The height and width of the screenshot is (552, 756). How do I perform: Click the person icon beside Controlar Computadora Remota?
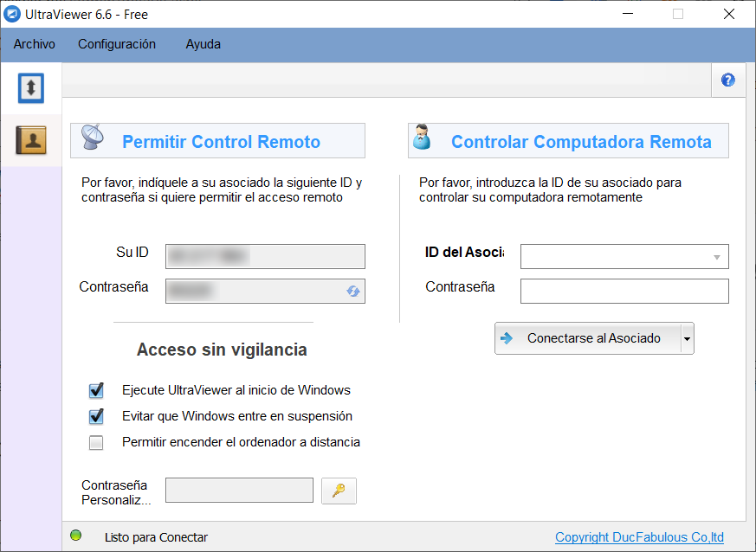pos(422,138)
